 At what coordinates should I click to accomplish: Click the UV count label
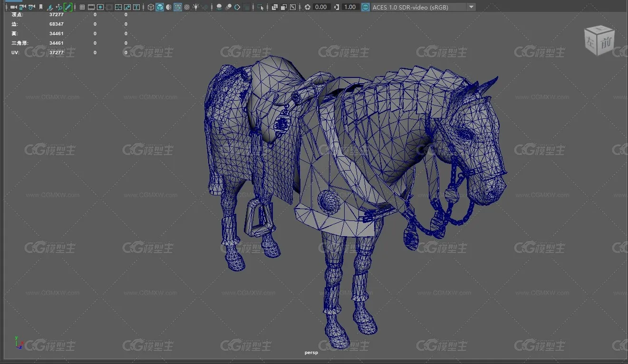click(x=15, y=53)
